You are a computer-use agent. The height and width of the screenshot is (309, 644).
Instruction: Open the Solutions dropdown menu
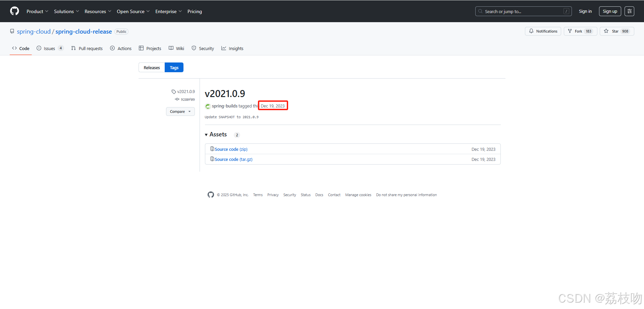pos(66,11)
